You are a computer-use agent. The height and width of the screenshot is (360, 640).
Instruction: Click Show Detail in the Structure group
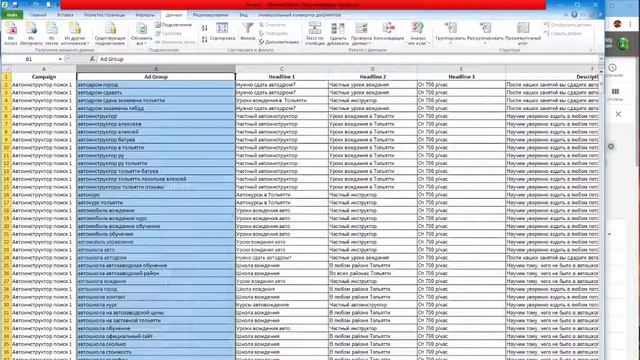click(567, 25)
